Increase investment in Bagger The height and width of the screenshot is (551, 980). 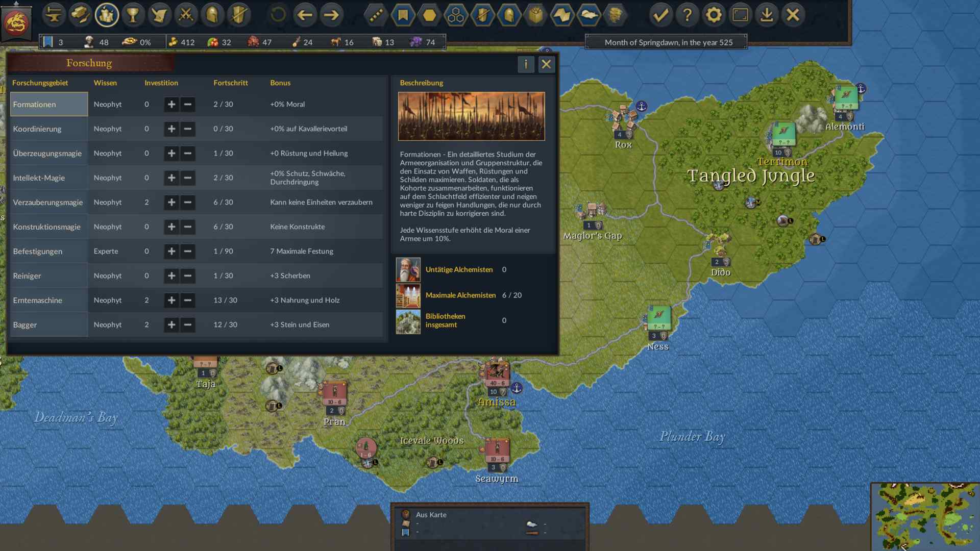[x=171, y=324]
